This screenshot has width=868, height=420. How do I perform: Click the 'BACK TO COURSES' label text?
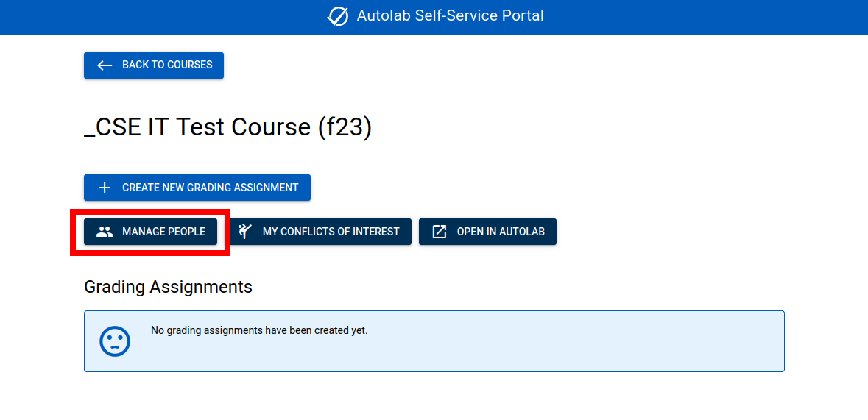click(167, 65)
